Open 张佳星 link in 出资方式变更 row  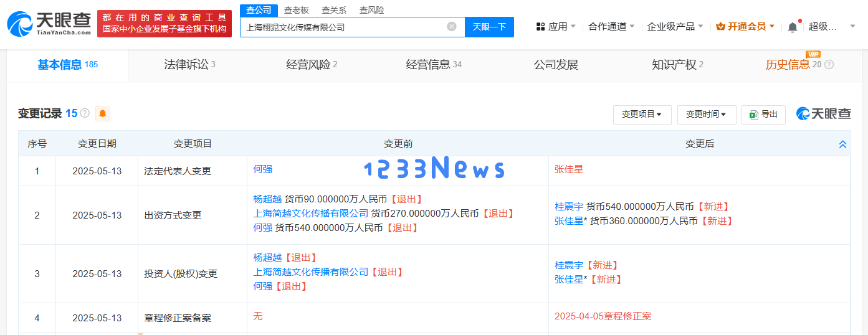click(x=569, y=221)
